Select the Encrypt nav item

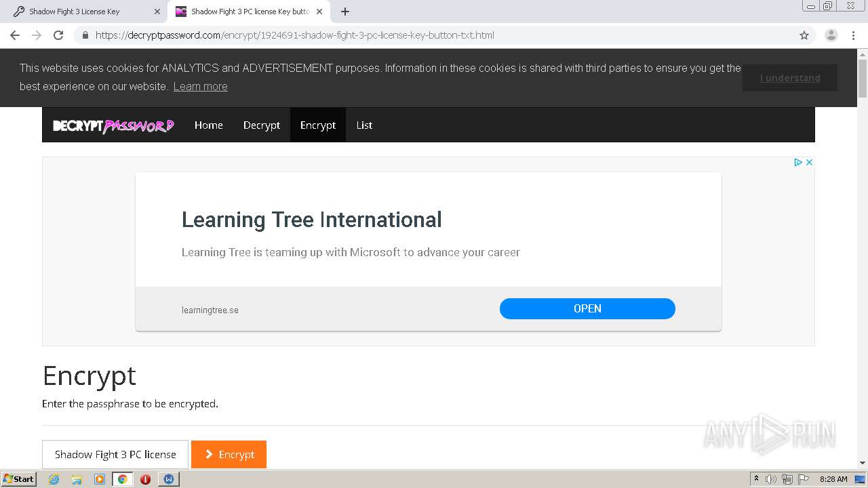click(x=318, y=125)
